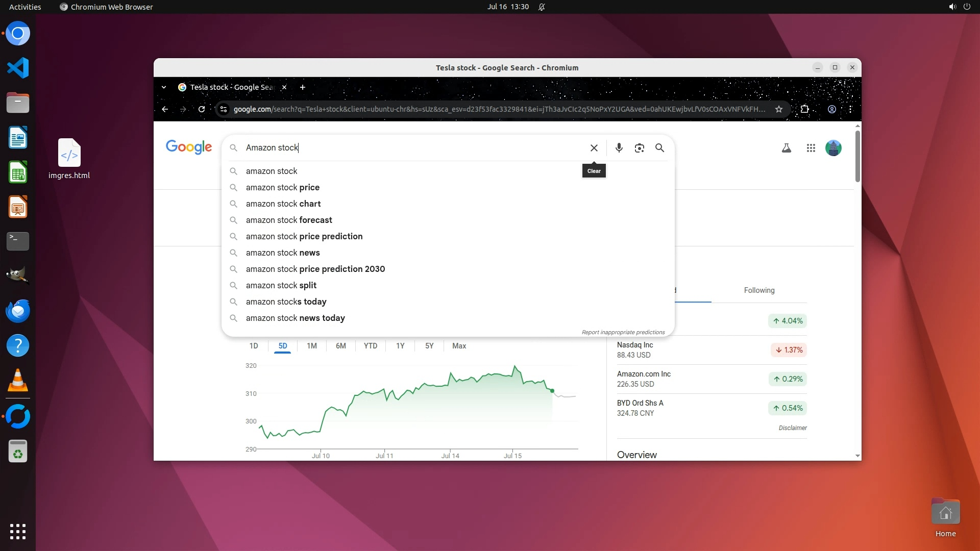
Task: Choose suggestion amazon stock forecast
Action: [x=289, y=220]
